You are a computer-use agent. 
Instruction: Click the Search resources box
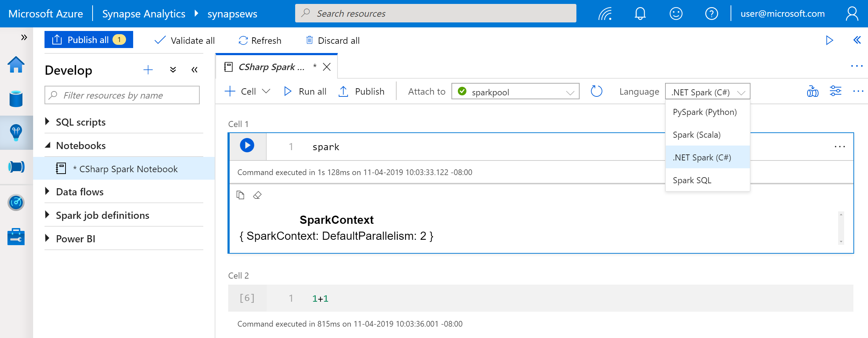click(x=435, y=14)
